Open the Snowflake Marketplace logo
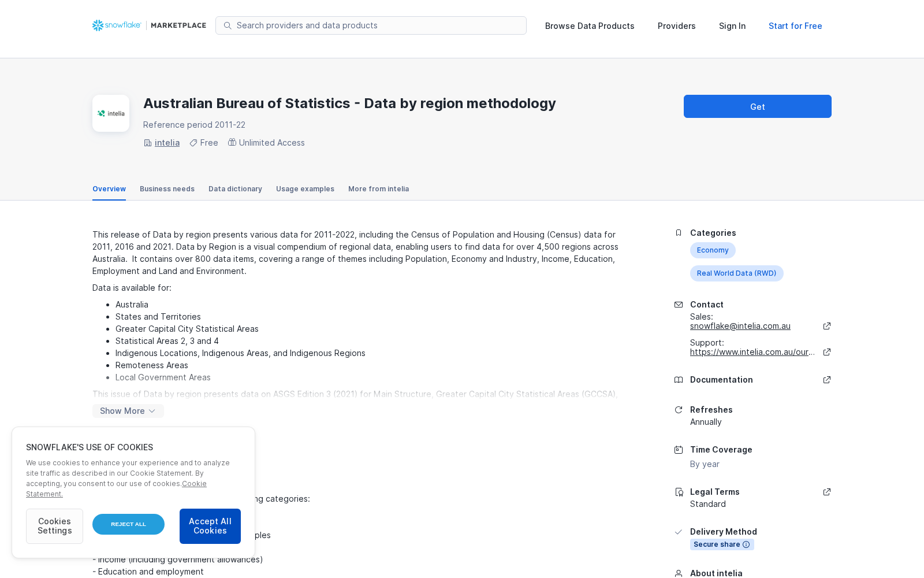The width and height of the screenshot is (924, 578). click(x=149, y=25)
